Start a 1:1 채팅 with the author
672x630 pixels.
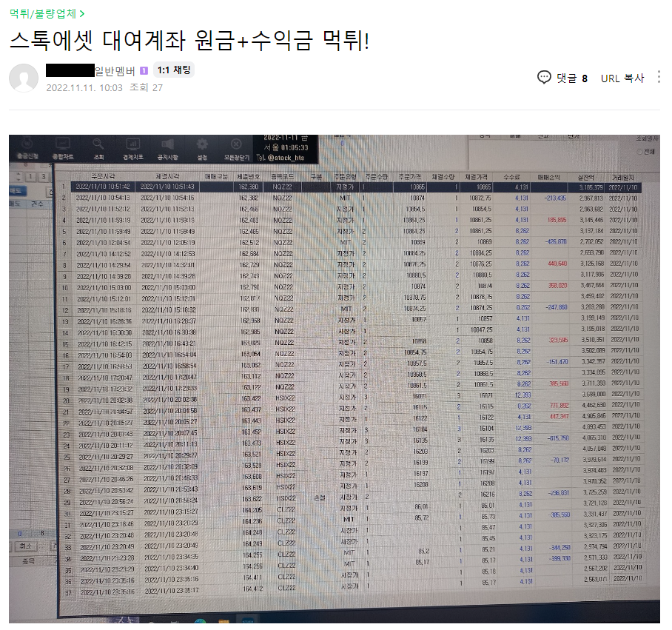click(x=174, y=70)
